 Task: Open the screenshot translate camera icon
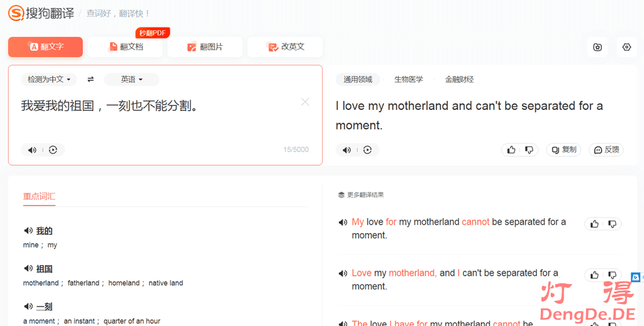tap(597, 47)
